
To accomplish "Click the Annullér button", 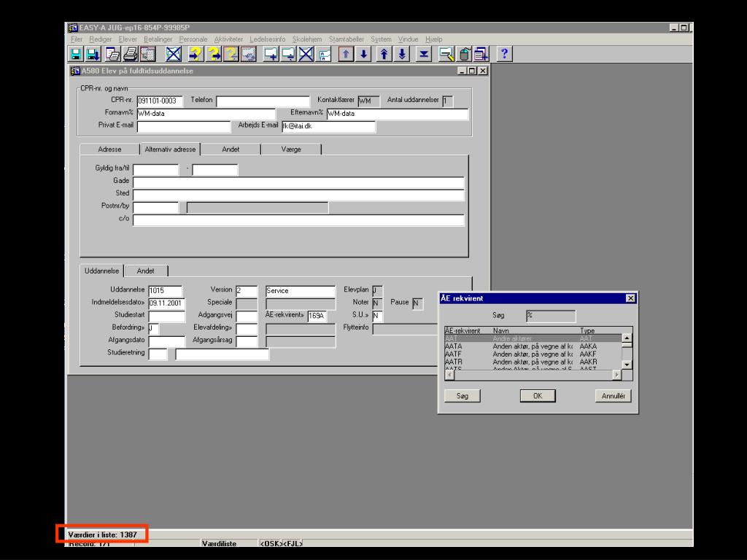I will coord(613,396).
